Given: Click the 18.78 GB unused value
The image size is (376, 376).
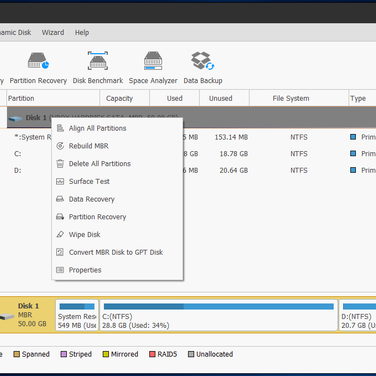Looking at the screenshot, I should (234, 154).
